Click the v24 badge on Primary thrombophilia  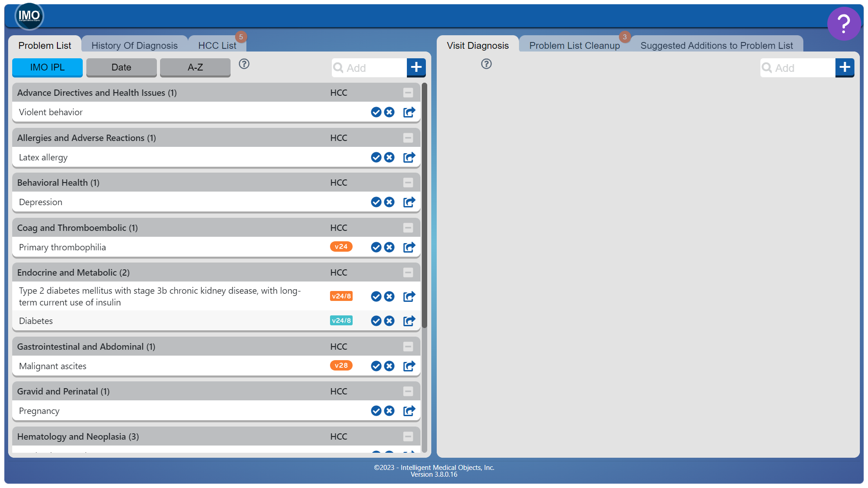click(341, 247)
